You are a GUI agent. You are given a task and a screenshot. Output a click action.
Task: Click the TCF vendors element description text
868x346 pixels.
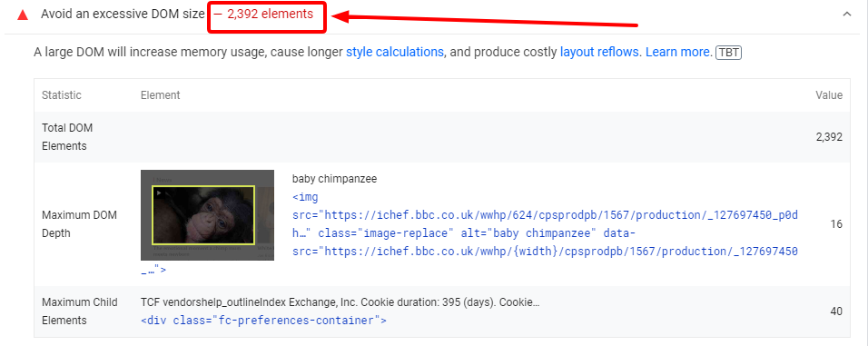tap(340, 302)
